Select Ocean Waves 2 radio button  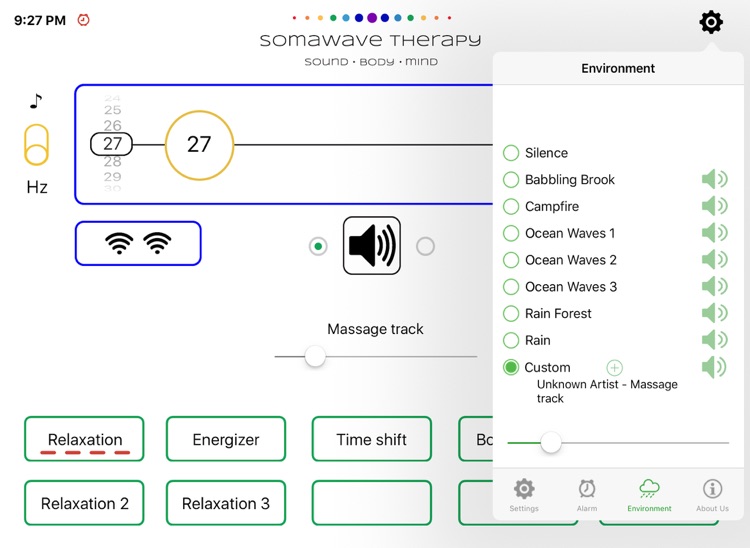click(511, 260)
